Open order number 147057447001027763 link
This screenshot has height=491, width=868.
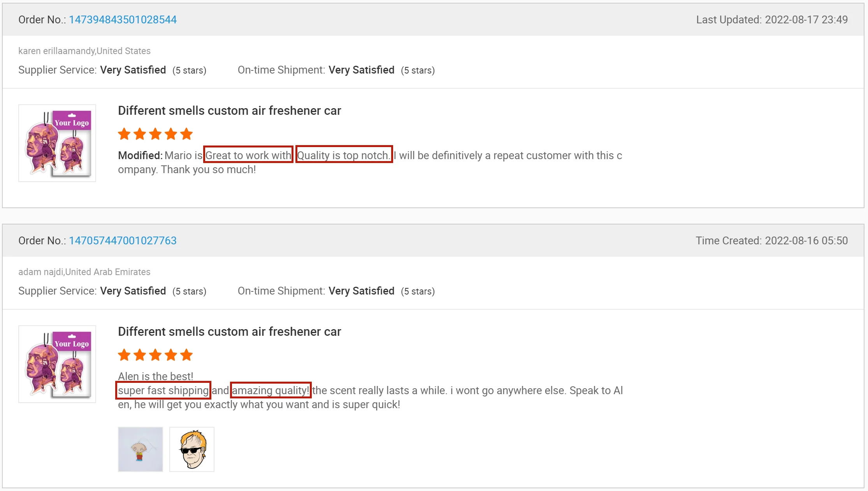123,240
